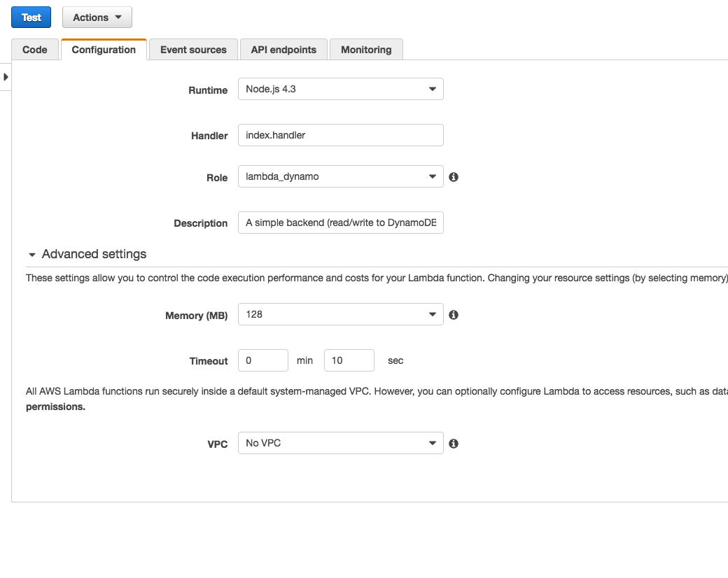This screenshot has height=578, width=728.
Task: Open the VPC dropdown showing No VPC
Action: pyautogui.click(x=341, y=443)
